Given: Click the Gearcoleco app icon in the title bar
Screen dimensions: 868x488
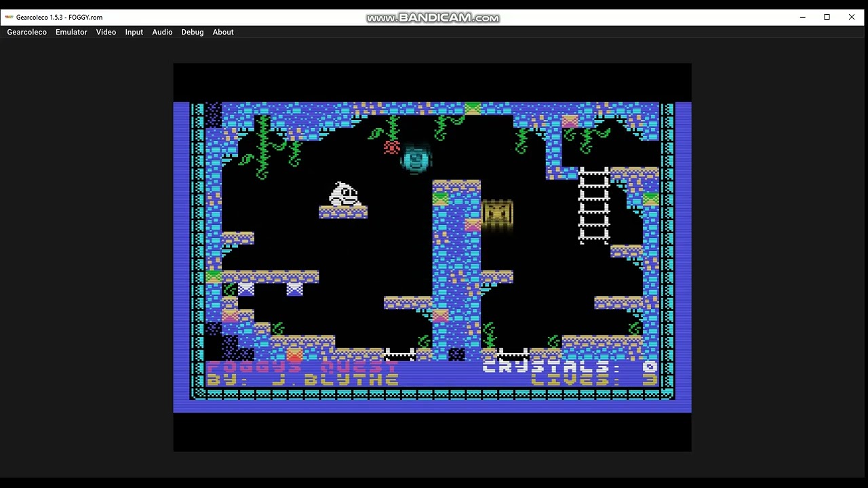Looking at the screenshot, I should 9,17.
